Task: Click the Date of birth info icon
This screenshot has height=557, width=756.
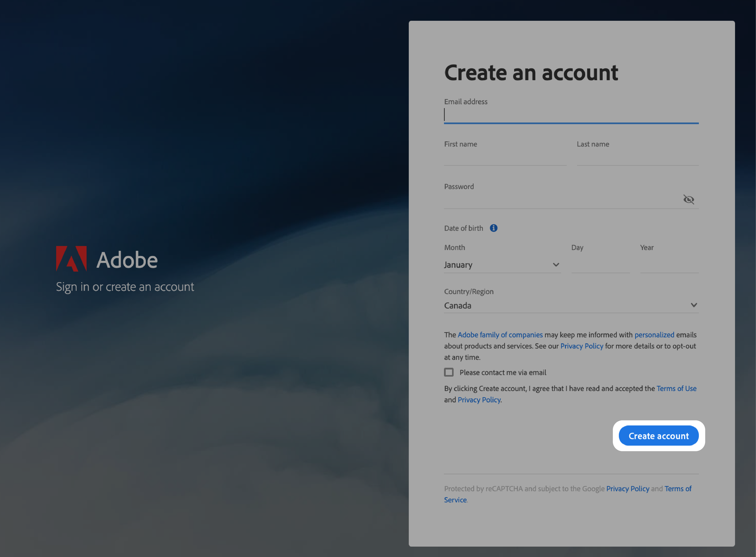Action: coord(493,228)
